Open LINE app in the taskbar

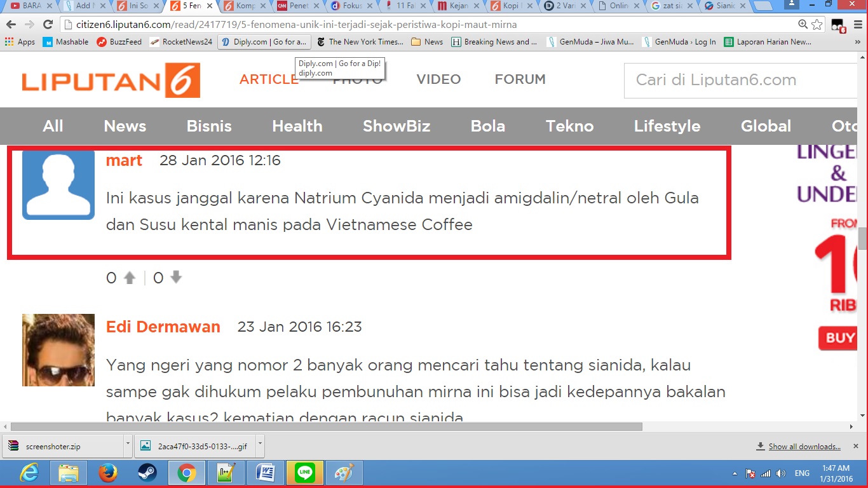305,473
